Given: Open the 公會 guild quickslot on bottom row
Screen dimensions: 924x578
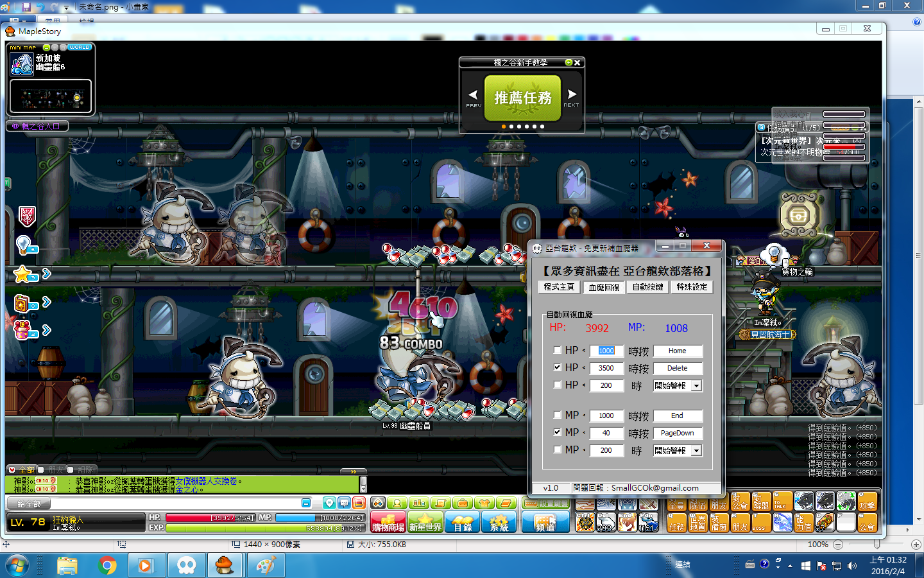Looking at the screenshot, I should [867, 522].
